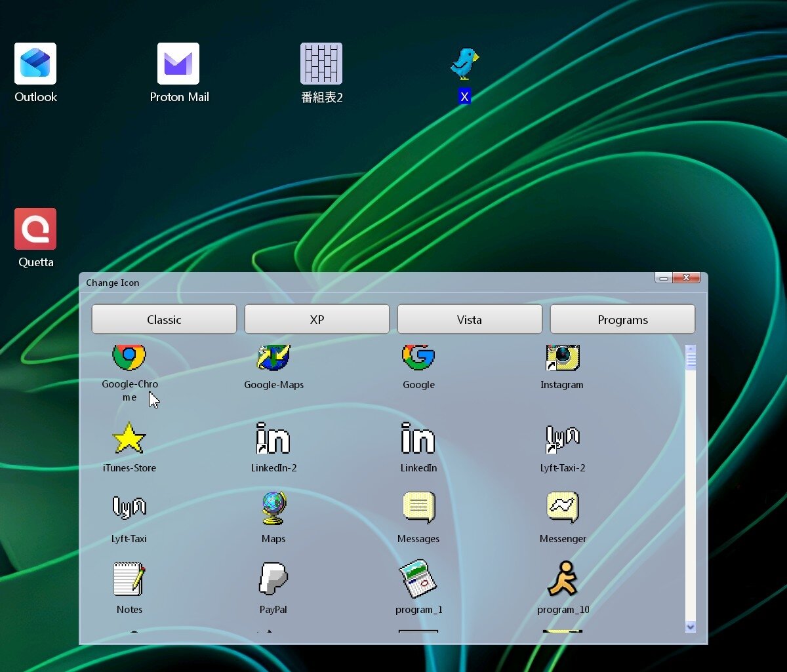Open the Outlook desktop icon
Viewport: 787px width, 672px height.
point(35,64)
